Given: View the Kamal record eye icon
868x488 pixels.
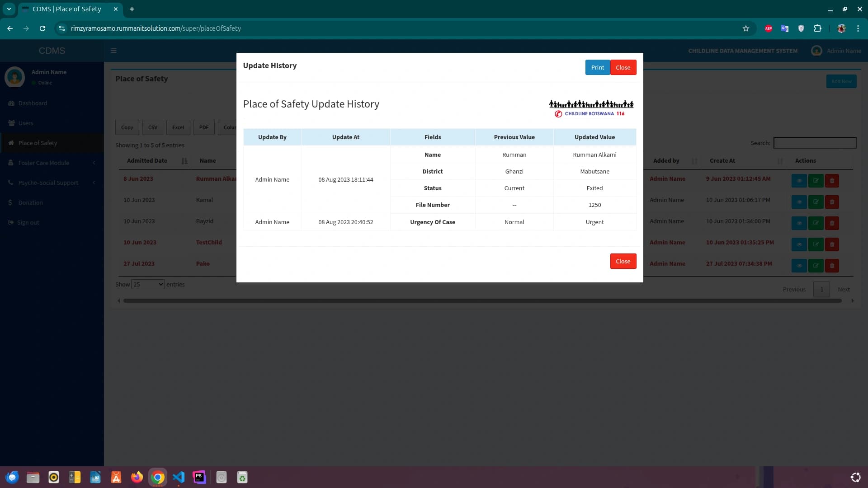Looking at the screenshot, I should 799,202.
